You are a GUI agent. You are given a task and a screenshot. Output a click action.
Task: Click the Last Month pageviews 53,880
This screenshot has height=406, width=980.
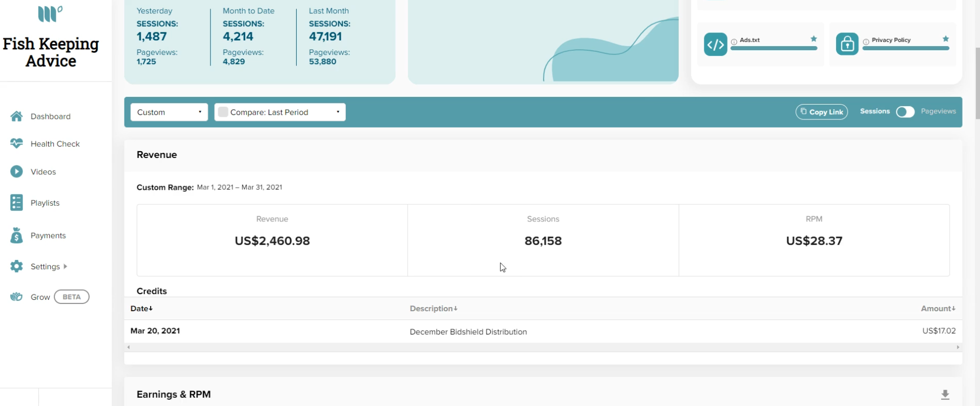pos(322,62)
